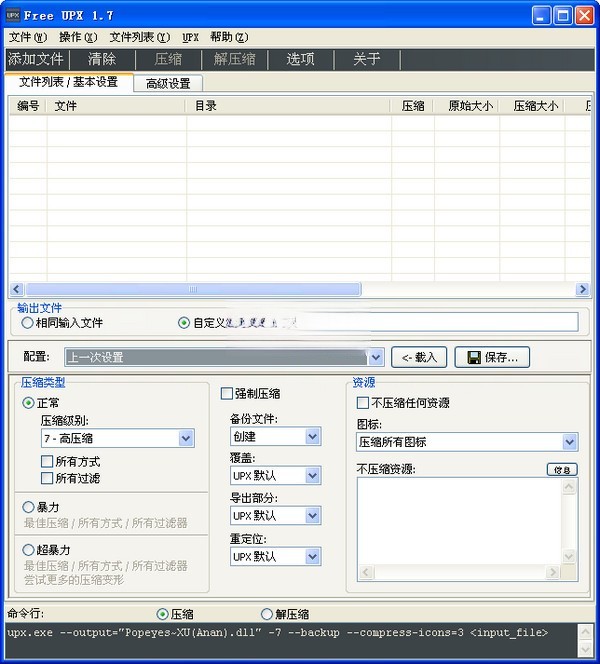Image resolution: width=600 pixels, height=664 pixels.
Task: Open 备份文件 dropdown
Action: (x=276, y=437)
